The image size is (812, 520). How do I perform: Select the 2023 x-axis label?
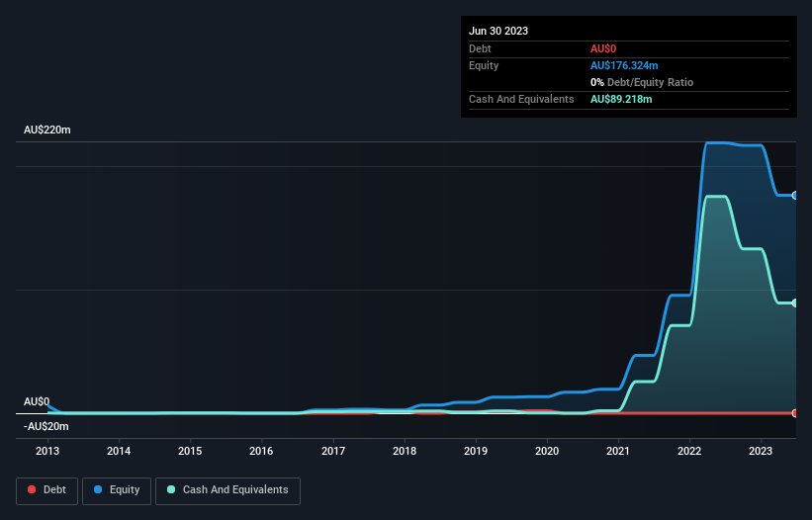(x=761, y=451)
